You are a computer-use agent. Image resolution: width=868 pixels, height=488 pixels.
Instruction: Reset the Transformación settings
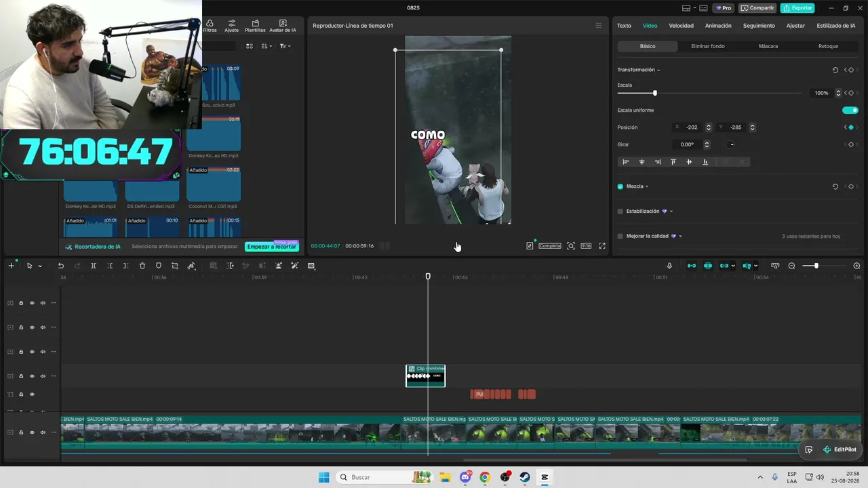pyautogui.click(x=835, y=70)
